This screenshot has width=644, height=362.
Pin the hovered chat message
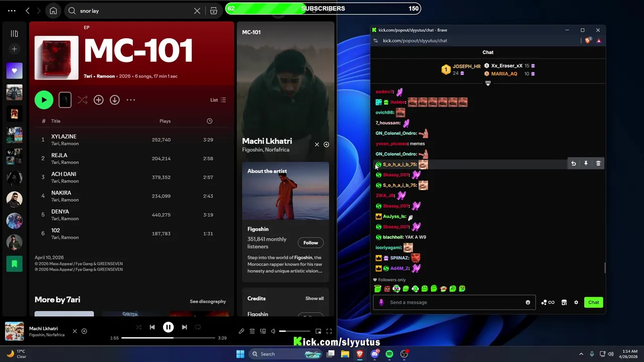[586, 163]
